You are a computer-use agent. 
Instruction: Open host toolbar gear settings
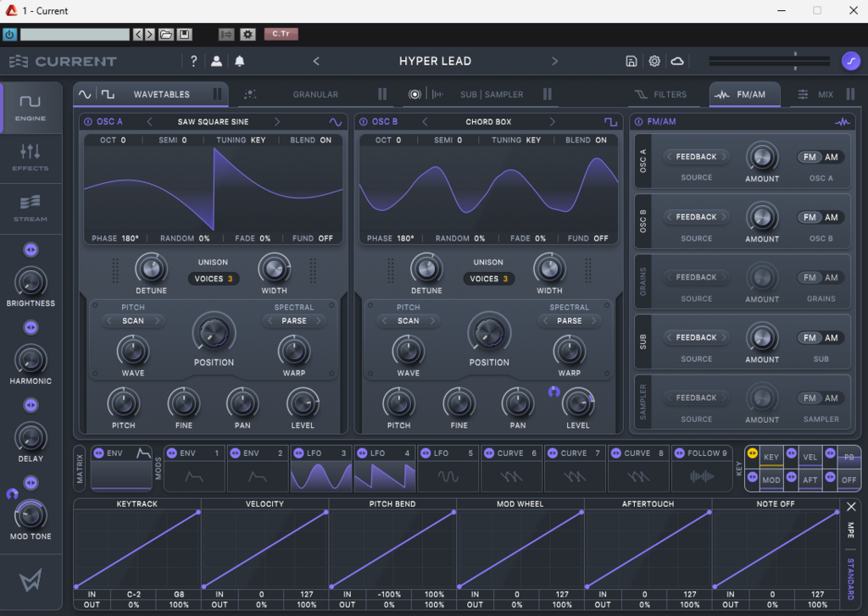click(248, 34)
